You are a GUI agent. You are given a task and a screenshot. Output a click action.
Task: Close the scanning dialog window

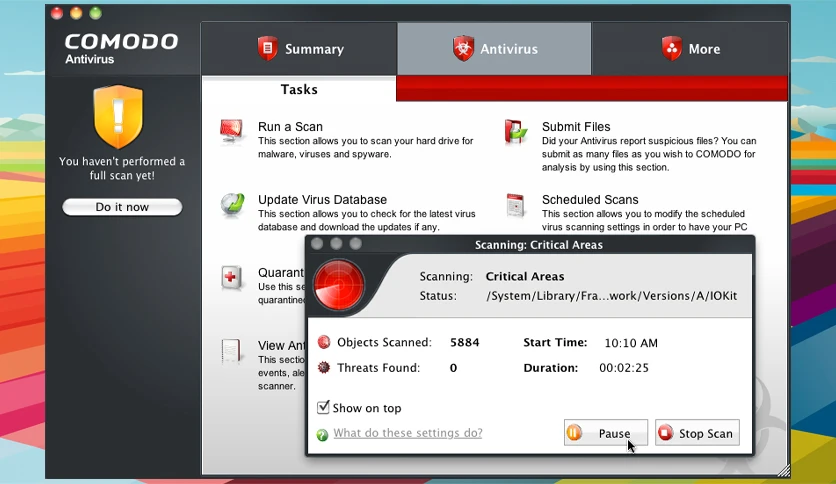click(317, 244)
